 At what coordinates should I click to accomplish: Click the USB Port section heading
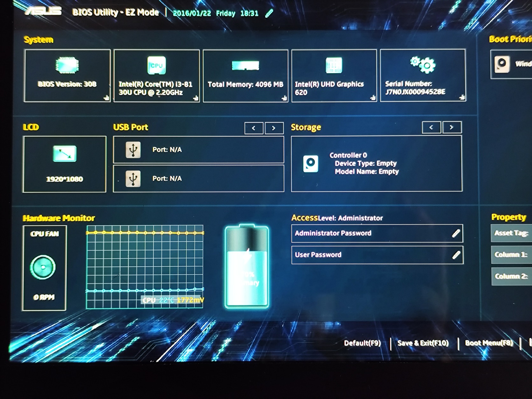[131, 127]
